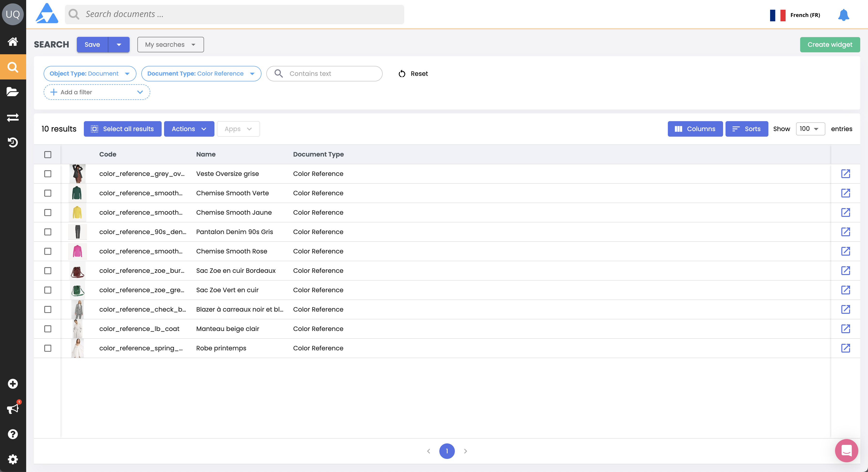Sort by Document Type column header
This screenshot has width=868, height=472.
tap(318, 154)
